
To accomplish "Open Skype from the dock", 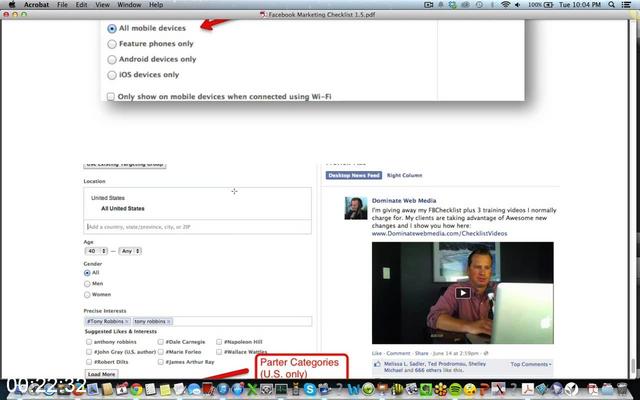I will [310, 389].
